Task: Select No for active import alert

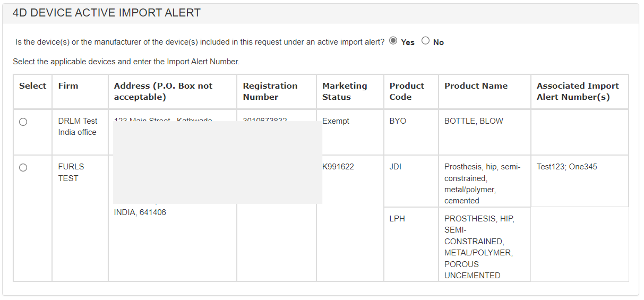Action: point(425,41)
